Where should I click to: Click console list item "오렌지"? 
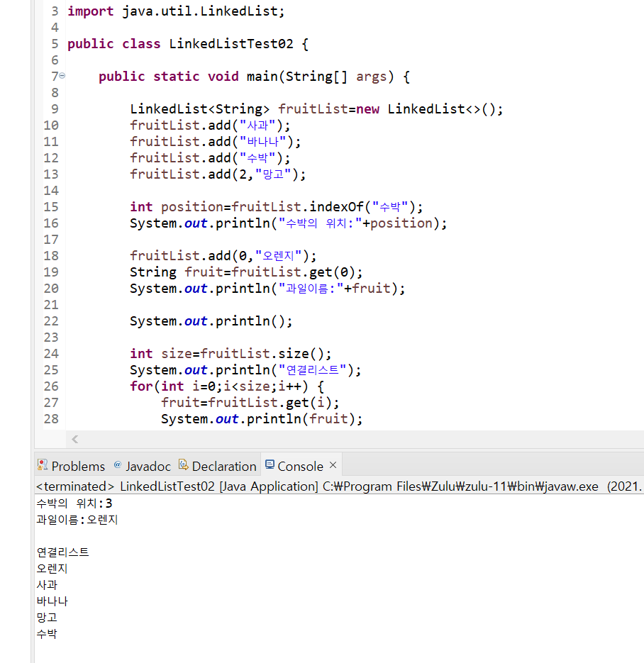point(52,568)
